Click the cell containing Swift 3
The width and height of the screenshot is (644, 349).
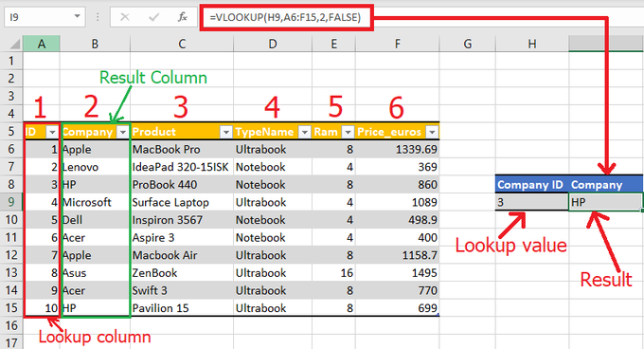click(182, 290)
